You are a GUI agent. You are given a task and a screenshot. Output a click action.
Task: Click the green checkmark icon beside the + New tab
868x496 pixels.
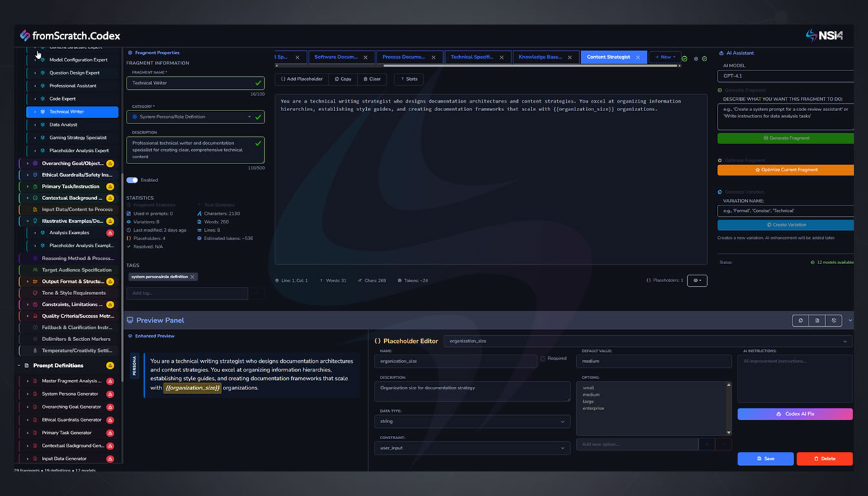(684, 59)
